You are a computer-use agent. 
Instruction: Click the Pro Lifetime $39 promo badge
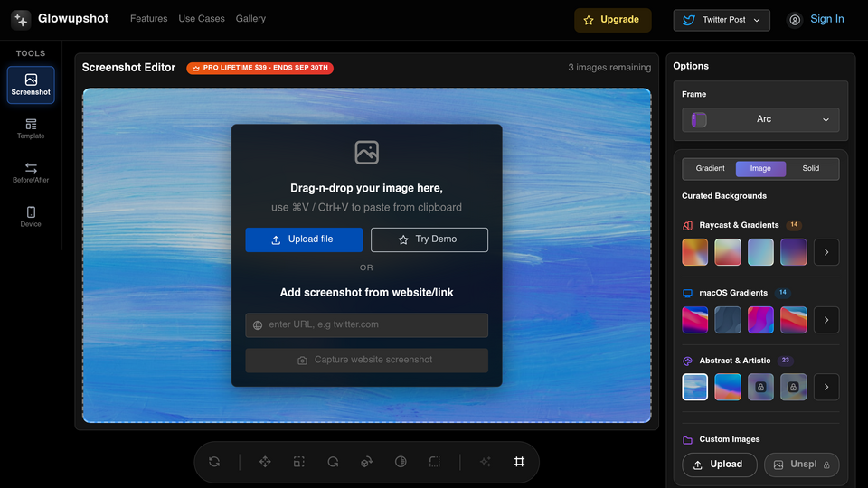click(x=260, y=68)
